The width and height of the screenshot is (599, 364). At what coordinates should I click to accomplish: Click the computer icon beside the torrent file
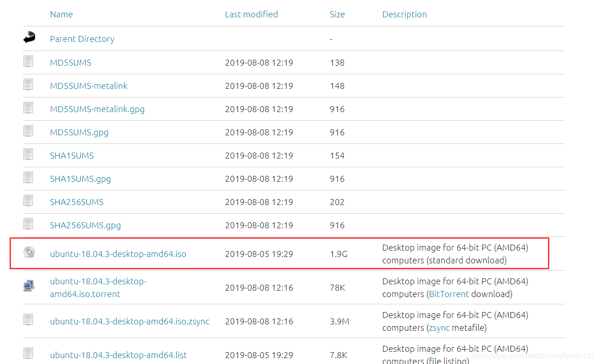(29, 286)
